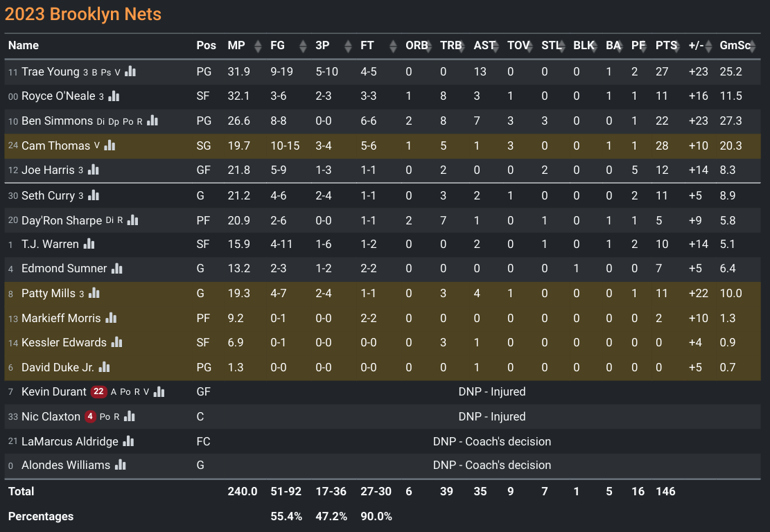Sort by 3P column sort arrows
The image size is (770, 532).
[x=348, y=46]
